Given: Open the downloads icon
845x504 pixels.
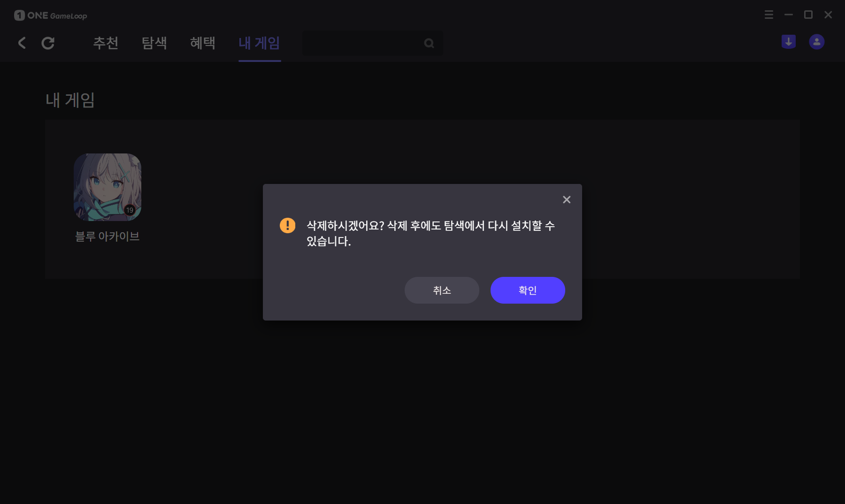Looking at the screenshot, I should (789, 42).
